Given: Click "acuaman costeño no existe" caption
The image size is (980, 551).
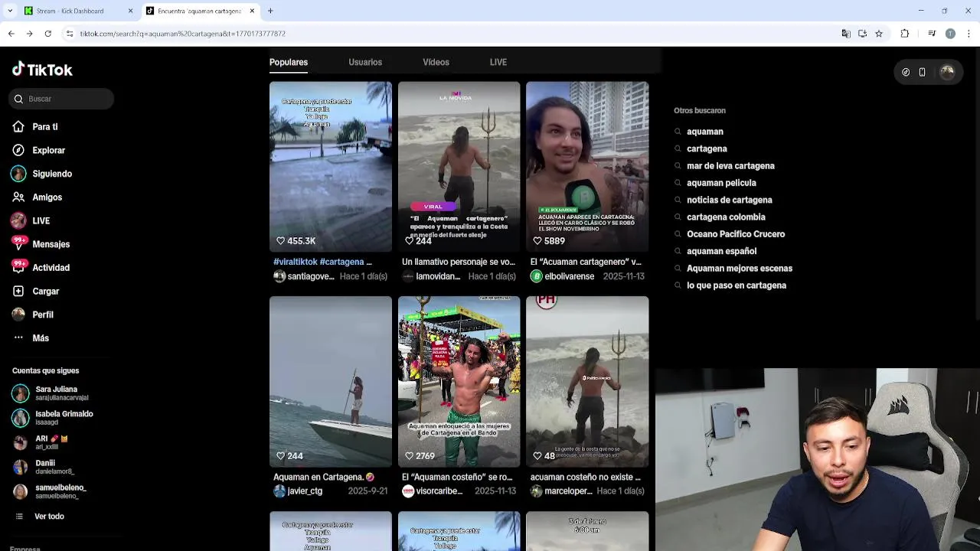Looking at the screenshot, I should point(586,478).
